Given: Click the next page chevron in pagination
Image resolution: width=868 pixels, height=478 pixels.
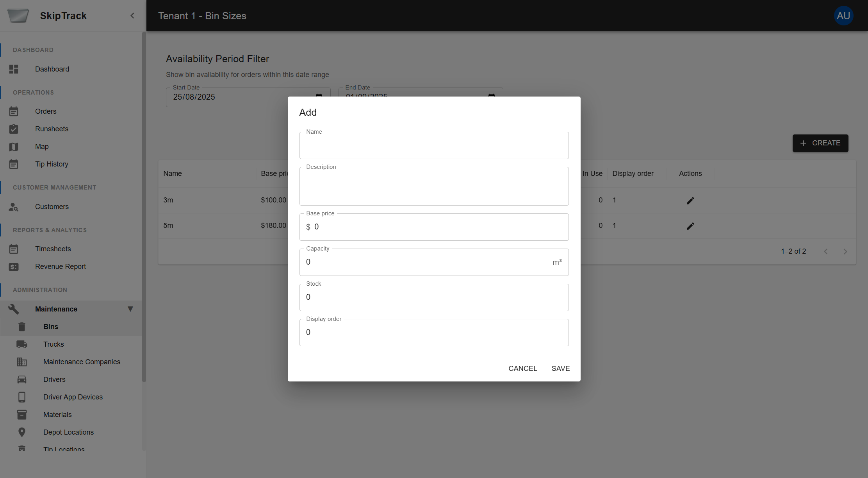Looking at the screenshot, I should point(846,251).
